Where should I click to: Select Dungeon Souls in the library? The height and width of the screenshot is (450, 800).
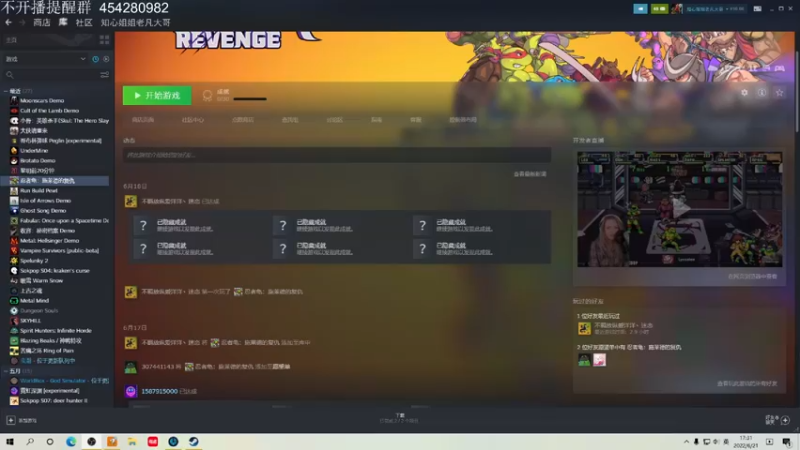39,311
